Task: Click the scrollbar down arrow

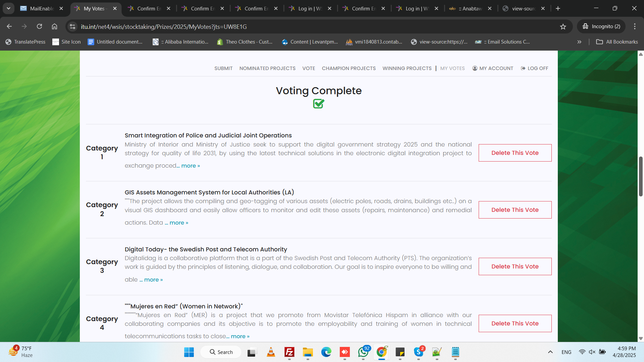Action: tap(641, 339)
